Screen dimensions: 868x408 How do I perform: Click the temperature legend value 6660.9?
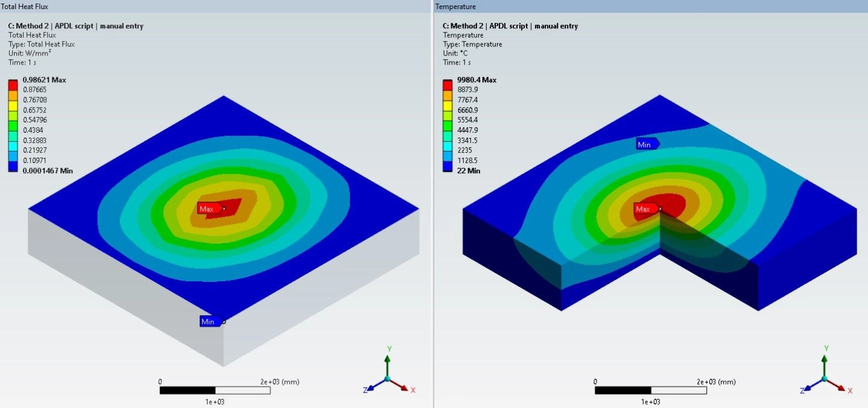[x=467, y=110]
